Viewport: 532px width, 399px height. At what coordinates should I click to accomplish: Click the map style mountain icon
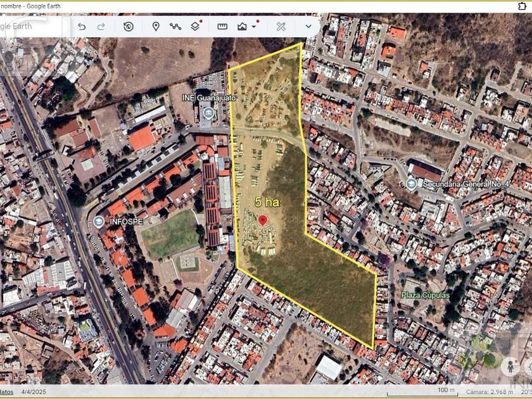point(242,27)
